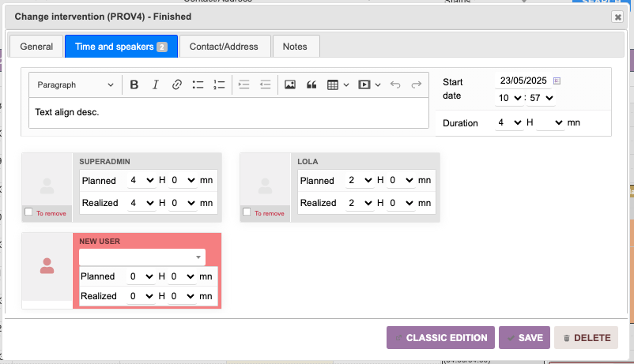Create a bulleted list

(198, 84)
